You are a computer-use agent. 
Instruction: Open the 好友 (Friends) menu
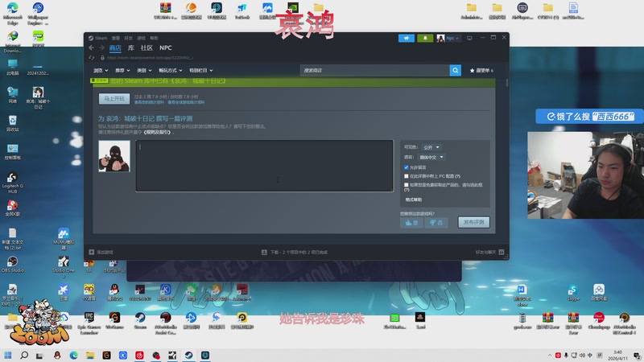(x=129, y=38)
